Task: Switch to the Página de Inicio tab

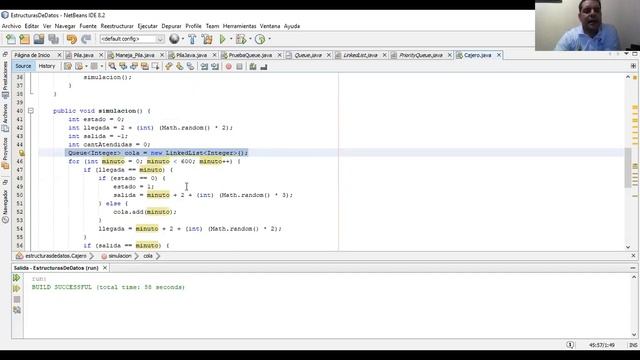Action: (33, 55)
